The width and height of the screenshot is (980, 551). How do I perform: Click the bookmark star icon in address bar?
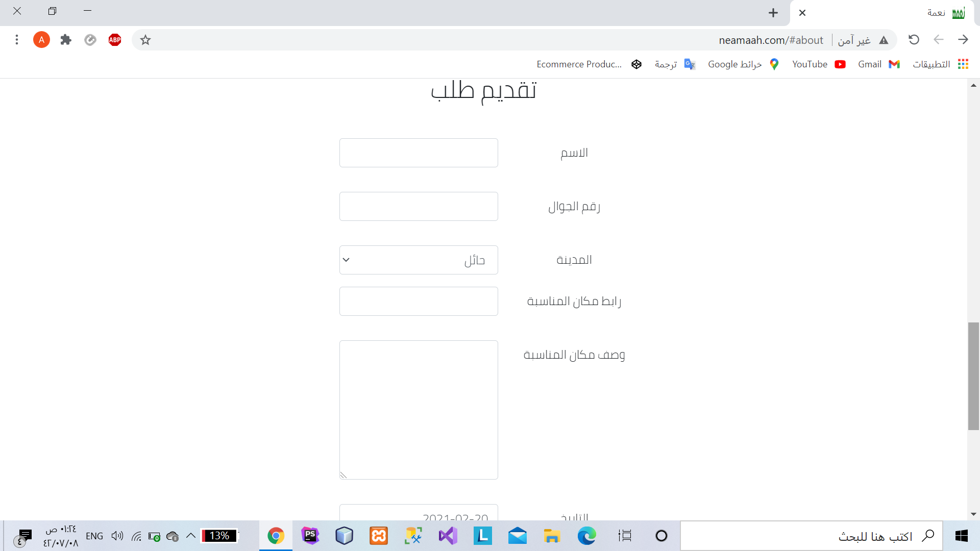coord(145,40)
